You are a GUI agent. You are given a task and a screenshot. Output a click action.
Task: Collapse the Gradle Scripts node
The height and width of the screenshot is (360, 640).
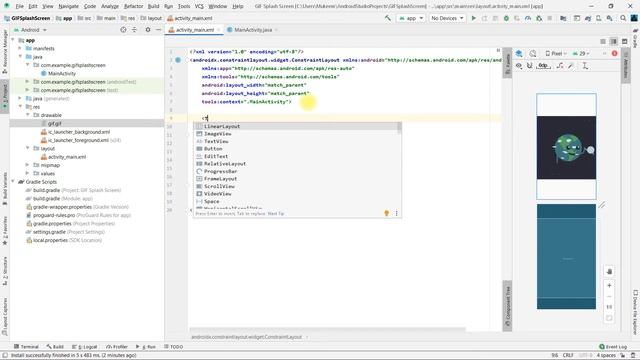pos(13,182)
